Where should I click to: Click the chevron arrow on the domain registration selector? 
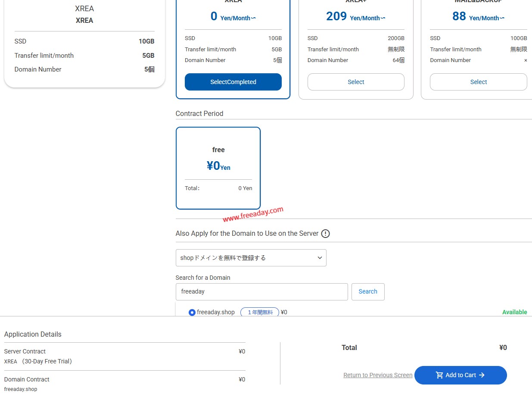[x=320, y=257]
